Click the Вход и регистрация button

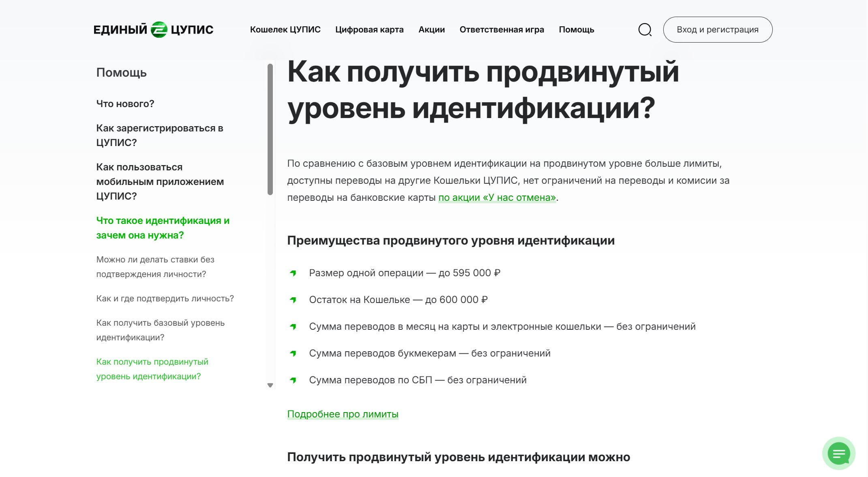[x=718, y=30]
